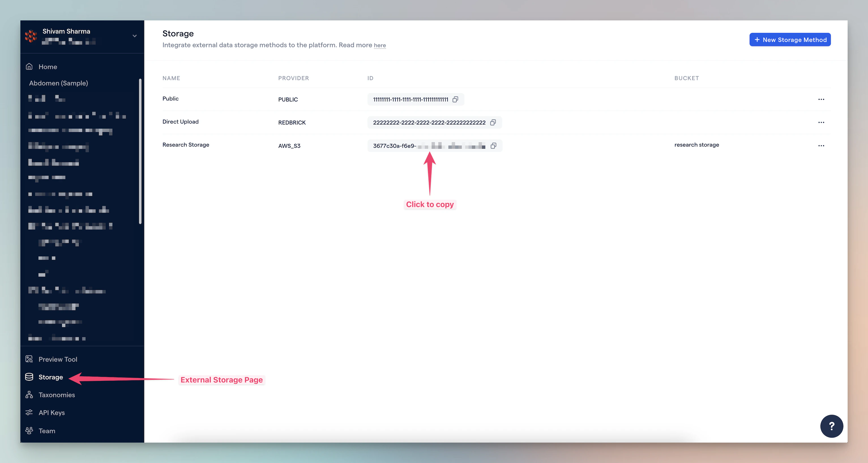Copy the Direct Upload storage ID

click(493, 122)
